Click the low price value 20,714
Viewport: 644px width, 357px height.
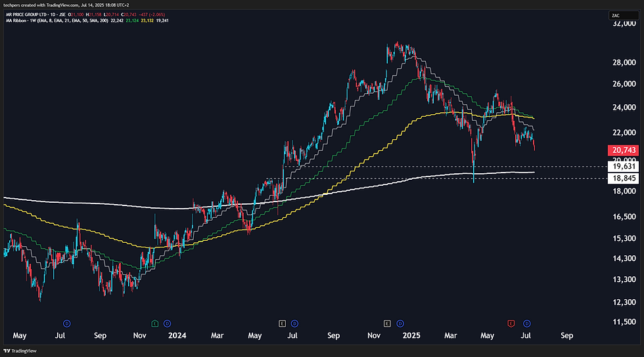coord(112,14)
